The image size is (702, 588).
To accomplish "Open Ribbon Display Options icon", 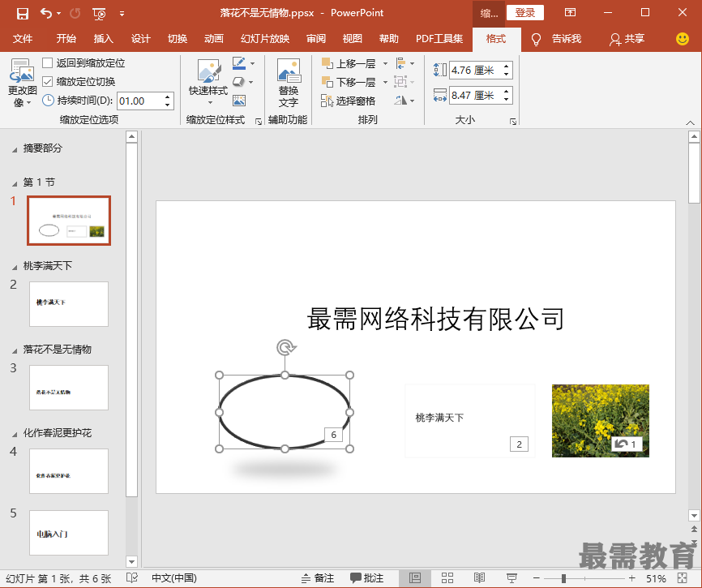I will 570,12.
